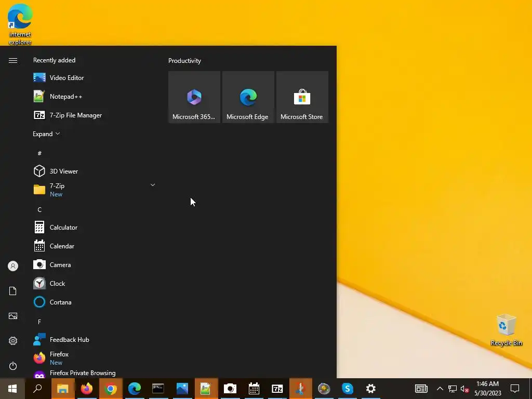Open File Explorer on the taskbar
The height and width of the screenshot is (399, 532).
(x=63, y=389)
